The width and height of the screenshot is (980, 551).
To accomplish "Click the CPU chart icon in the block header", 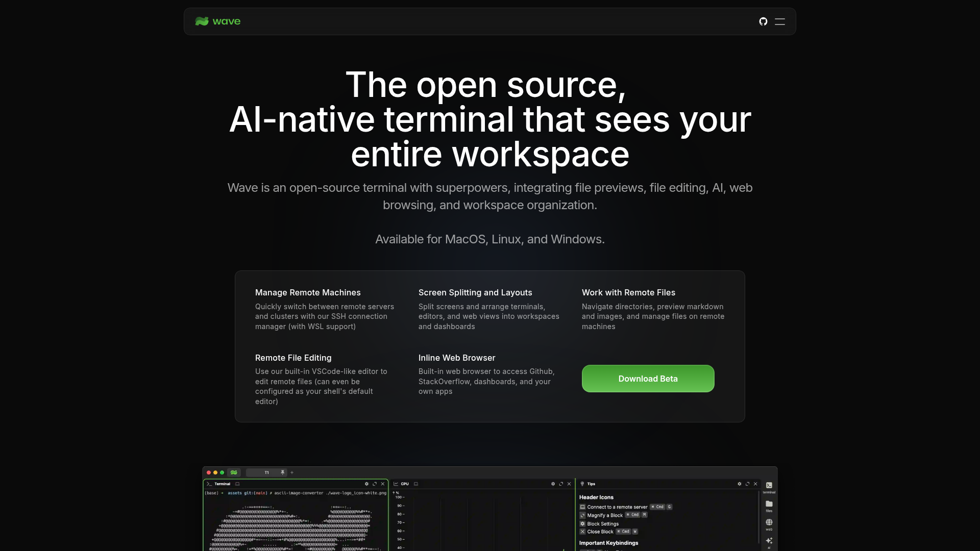I will pos(397,484).
